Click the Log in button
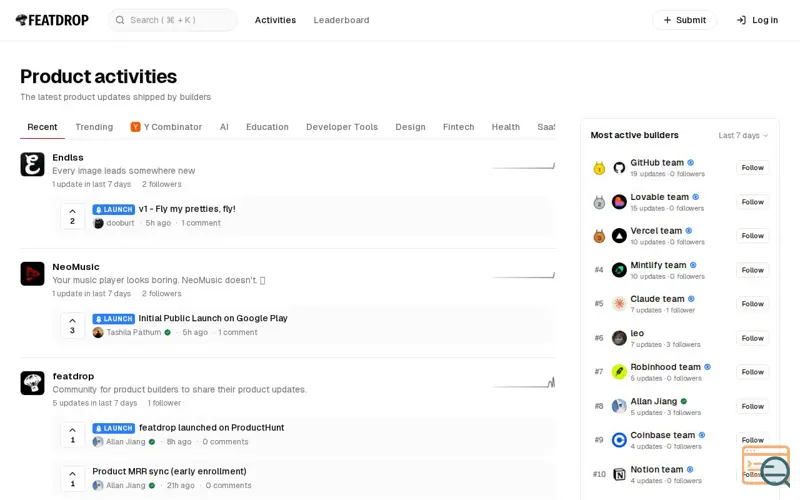This screenshot has width=800, height=500. pos(758,20)
